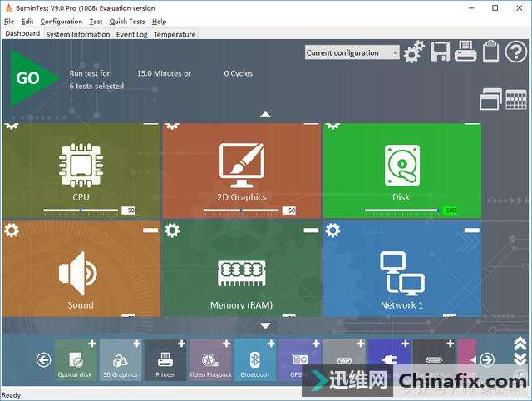Adjust the CPU duty cycle slider
This screenshot has height=401, width=532.
click(81, 210)
